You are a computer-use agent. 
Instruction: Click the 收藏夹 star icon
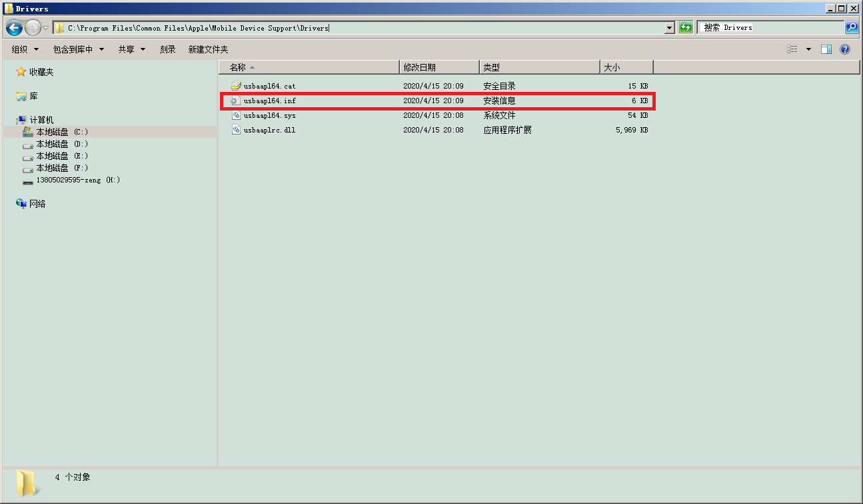point(21,72)
